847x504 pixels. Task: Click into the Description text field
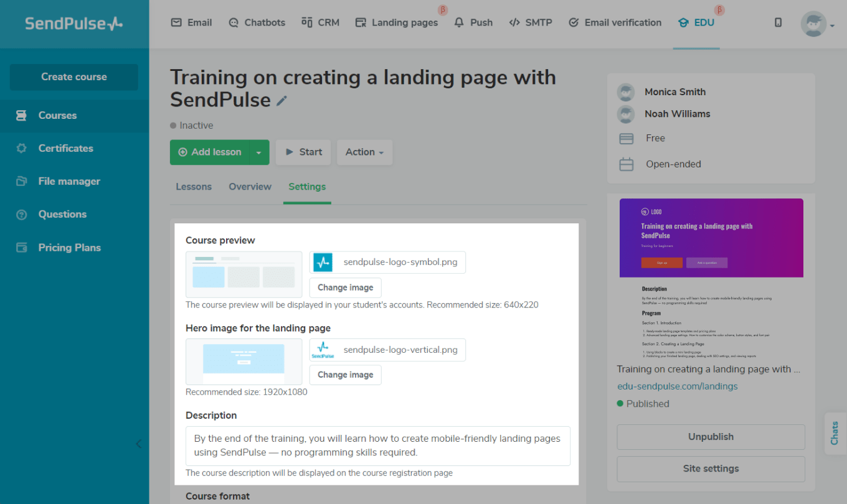[378, 446]
